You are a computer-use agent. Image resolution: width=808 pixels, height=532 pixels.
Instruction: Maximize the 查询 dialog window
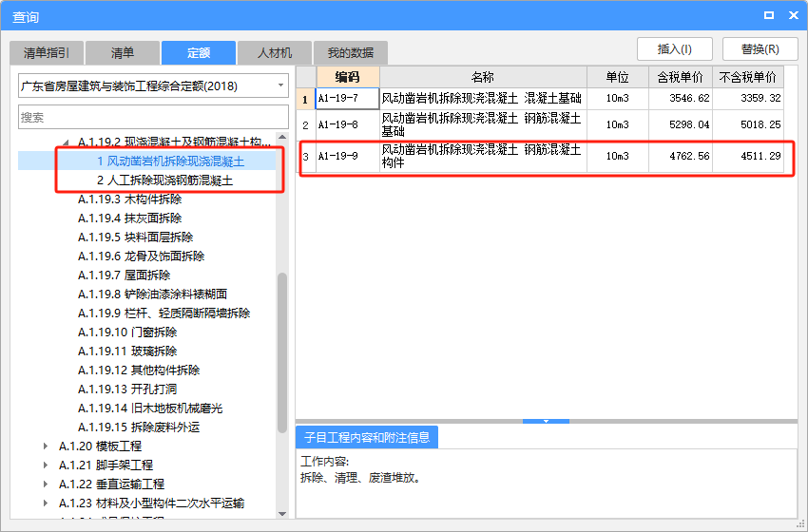769,15
